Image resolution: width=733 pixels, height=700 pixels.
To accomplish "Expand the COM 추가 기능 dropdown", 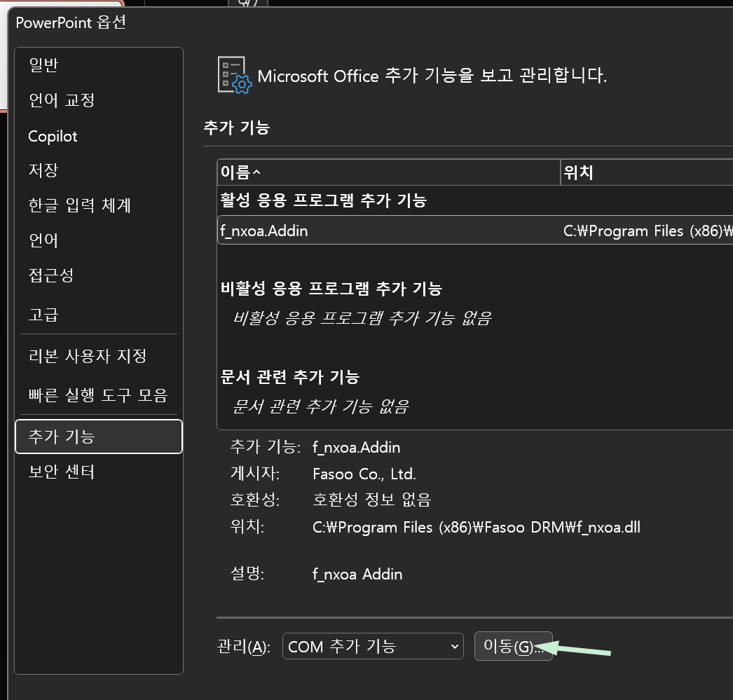I will [x=373, y=646].
